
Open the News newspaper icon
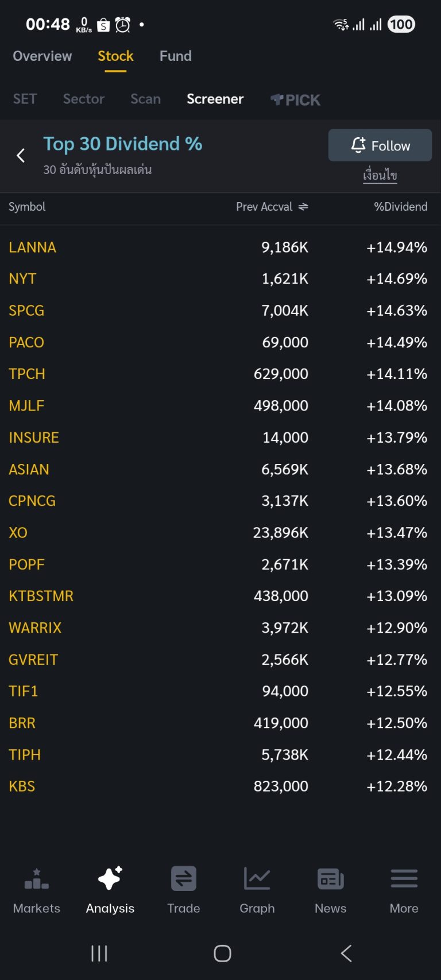(331, 879)
